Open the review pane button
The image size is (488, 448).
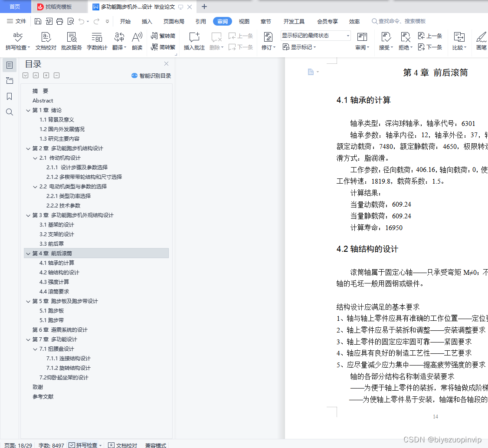tap(362, 41)
